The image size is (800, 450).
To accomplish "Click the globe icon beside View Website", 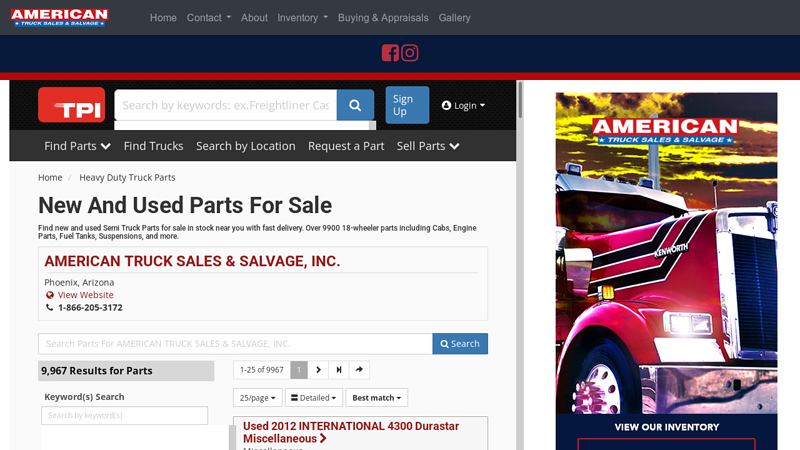I will [49, 295].
